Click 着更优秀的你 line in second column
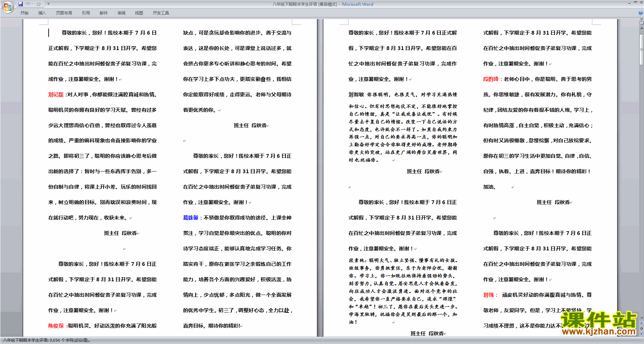This screenshot has height=344, width=644. [200, 110]
